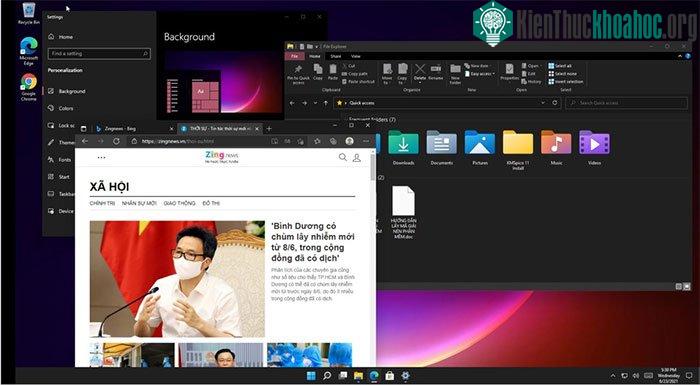Open the New item dropdown

click(x=478, y=66)
